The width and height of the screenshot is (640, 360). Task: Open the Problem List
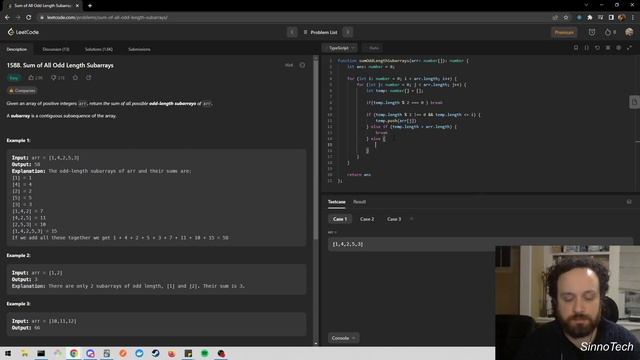pos(320,32)
